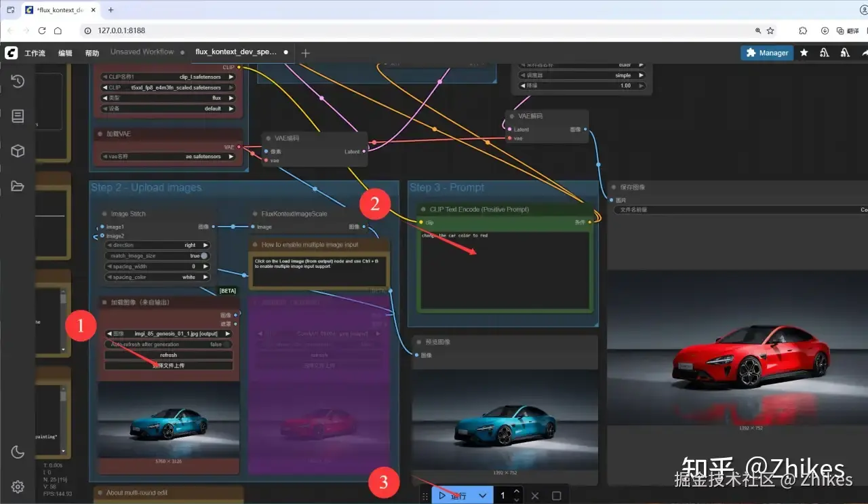
Task: Click the ComfyUI logo icon
Action: (11, 53)
